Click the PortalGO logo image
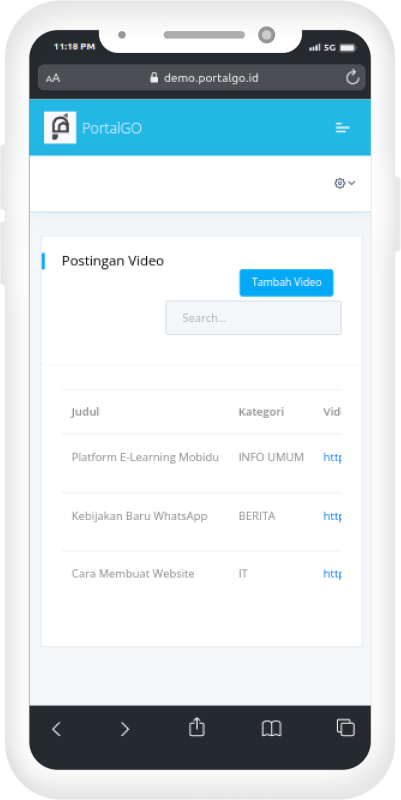The height and width of the screenshot is (800, 401). pyautogui.click(x=60, y=128)
